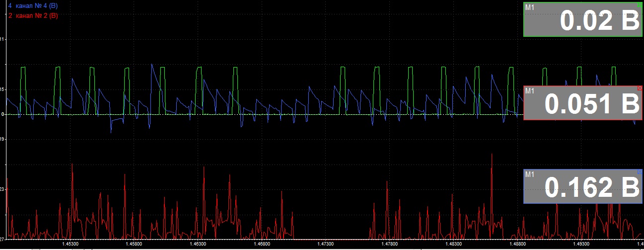644x250 pixels.
Task: Click the 1.45300 time axis label
Action: [x=71, y=244]
